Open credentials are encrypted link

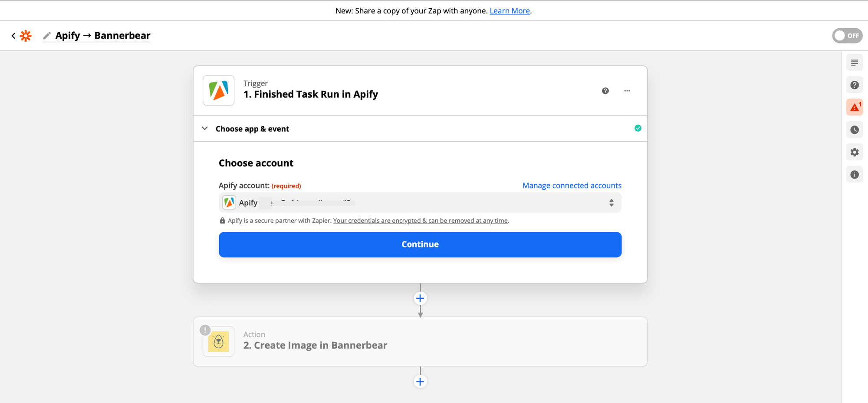point(421,221)
